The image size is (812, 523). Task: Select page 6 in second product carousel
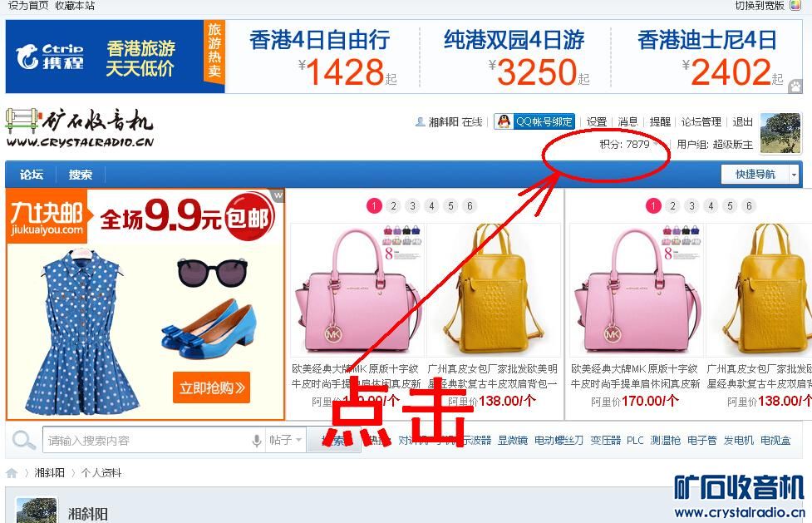[749, 205]
